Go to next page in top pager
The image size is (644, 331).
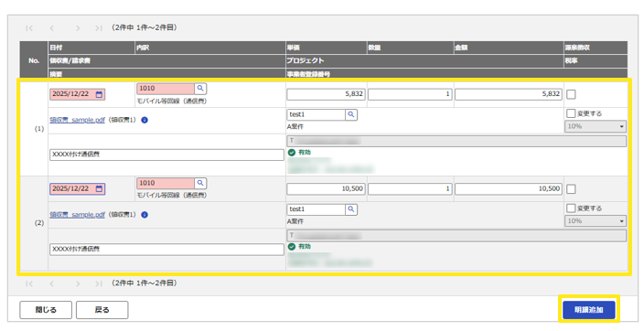click(x=78, y=28)
